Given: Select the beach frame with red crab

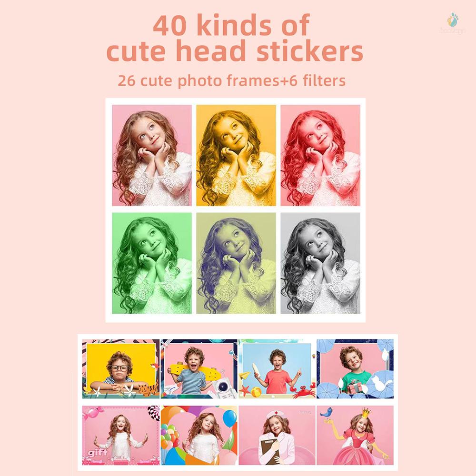Looking at the screenshot, I should [277, 369].
